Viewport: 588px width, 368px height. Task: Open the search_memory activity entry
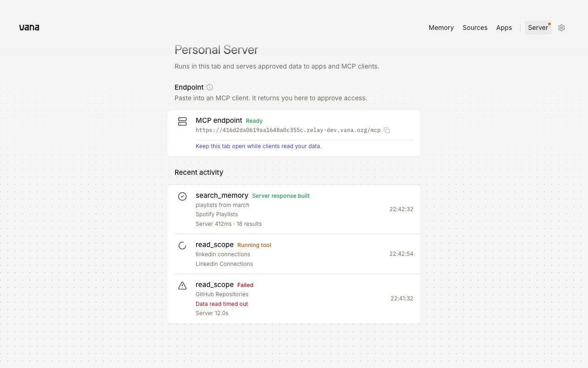coord(294,209)
